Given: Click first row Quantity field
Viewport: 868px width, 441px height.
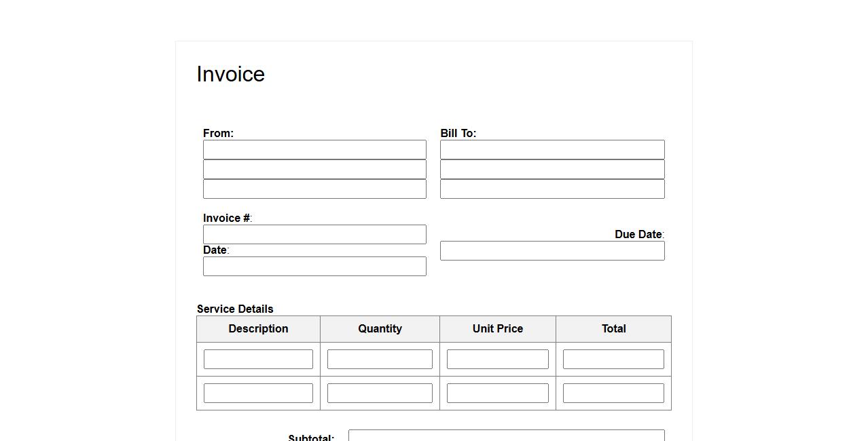Looking at the screenshot, I should pos(380,359).
